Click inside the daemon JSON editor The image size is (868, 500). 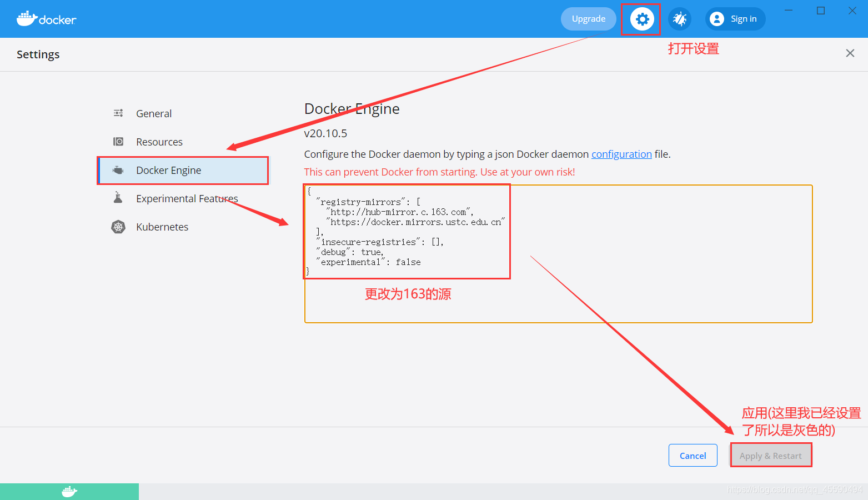tap(558, 254)
